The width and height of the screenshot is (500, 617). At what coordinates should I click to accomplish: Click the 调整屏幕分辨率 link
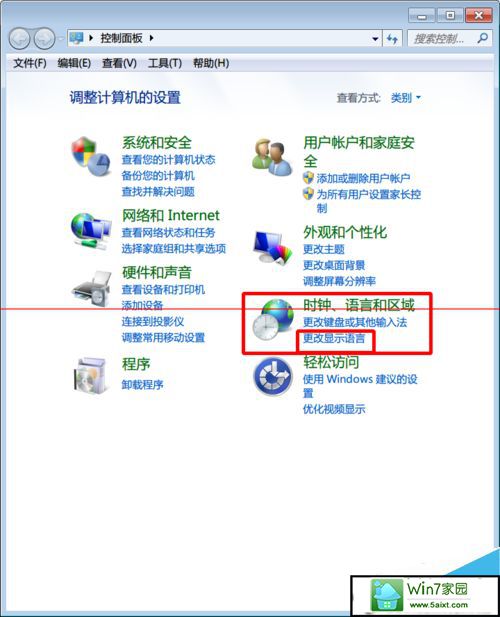coord(339,281)
